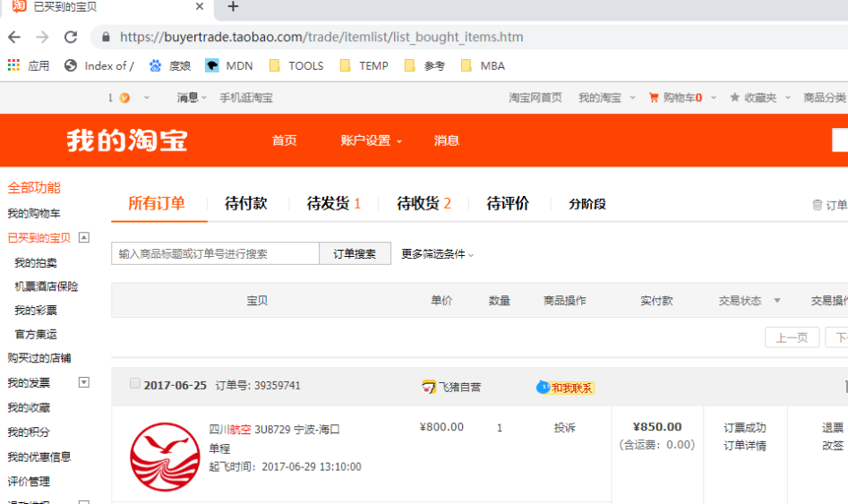This screenshot has width=848, height=504.
Task: Open the 账户设置 dropdown menu
Action: [371, 141]
